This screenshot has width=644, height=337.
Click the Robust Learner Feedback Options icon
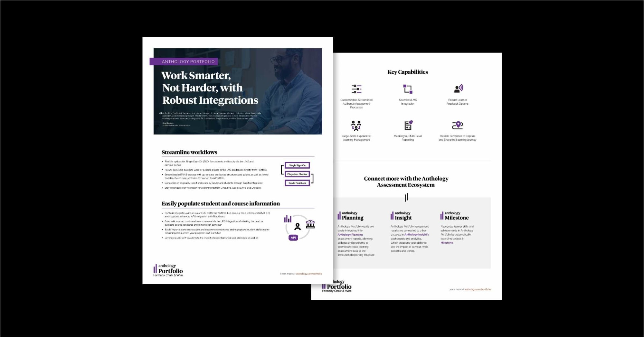tap(459, 89)
